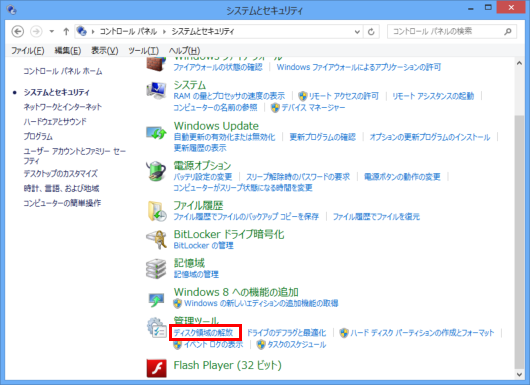Click the System computer monitor icon
The image size is (530, 385).
[x=156, y=90]
